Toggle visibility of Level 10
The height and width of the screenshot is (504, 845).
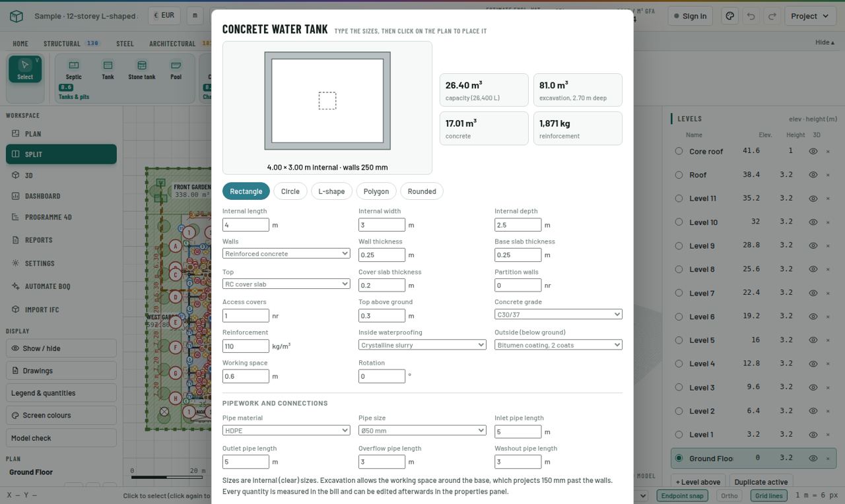click(813, 222)
